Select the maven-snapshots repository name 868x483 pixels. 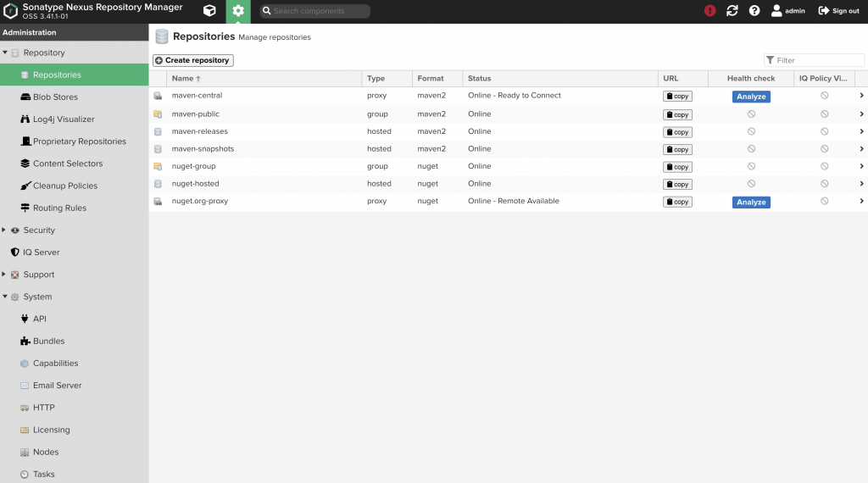pyautogui.click(x=203, y=149)
